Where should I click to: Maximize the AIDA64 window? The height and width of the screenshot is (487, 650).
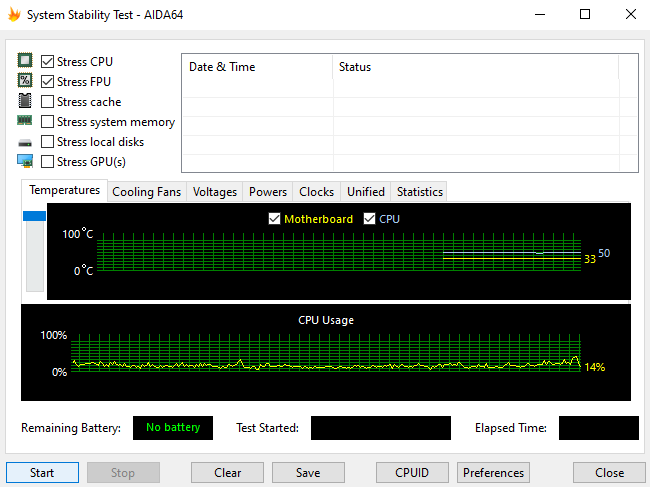point(585,15)
